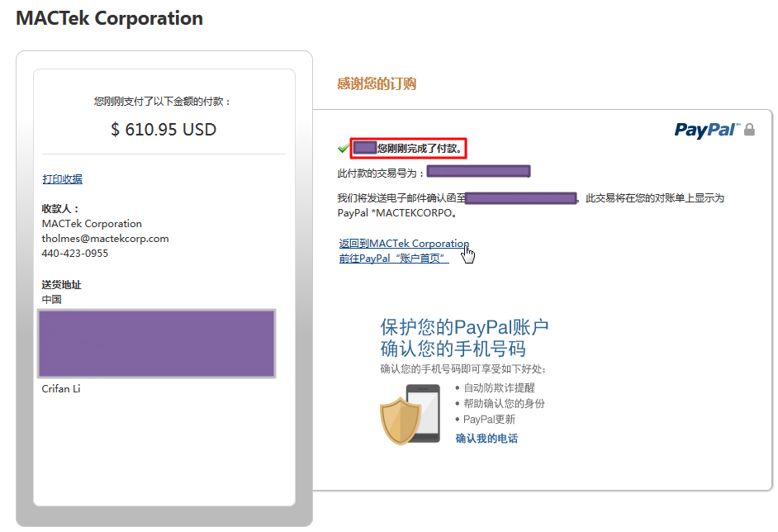Click the PayPal logo
The height and width of the screenshot is (532, 778).
tap(706, 130)
